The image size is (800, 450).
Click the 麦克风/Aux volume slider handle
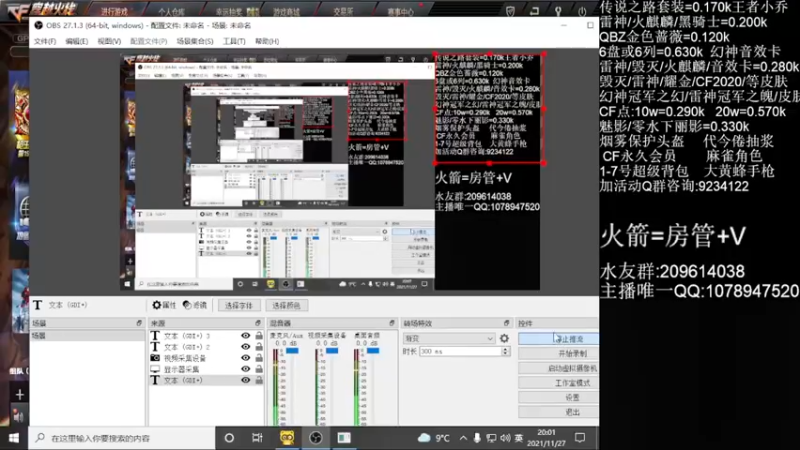292,351
